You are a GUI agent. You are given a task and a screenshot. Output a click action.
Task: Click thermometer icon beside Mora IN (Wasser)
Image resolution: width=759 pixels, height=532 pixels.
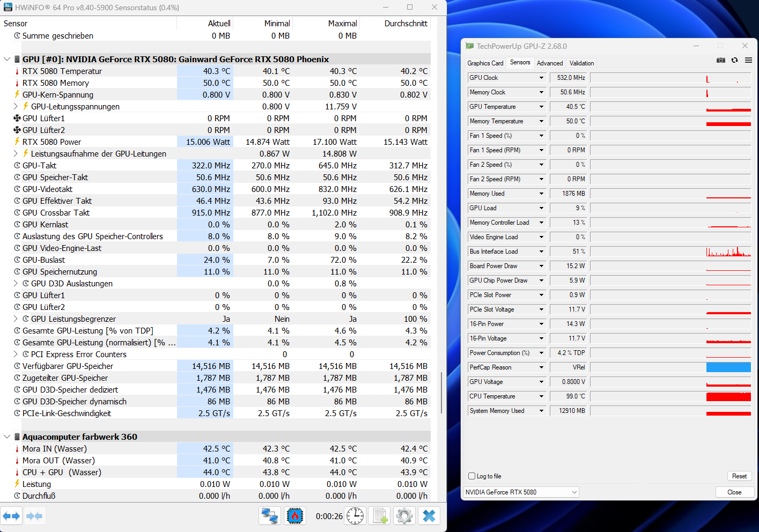point(17,449)
